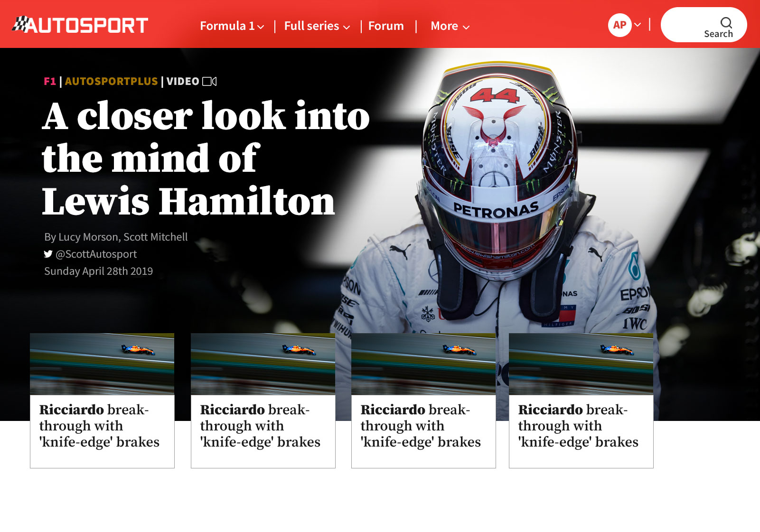Click the video camera icon beside VIDEO
The width and height of the screenshot is (760, 532).
click(209, 81)
